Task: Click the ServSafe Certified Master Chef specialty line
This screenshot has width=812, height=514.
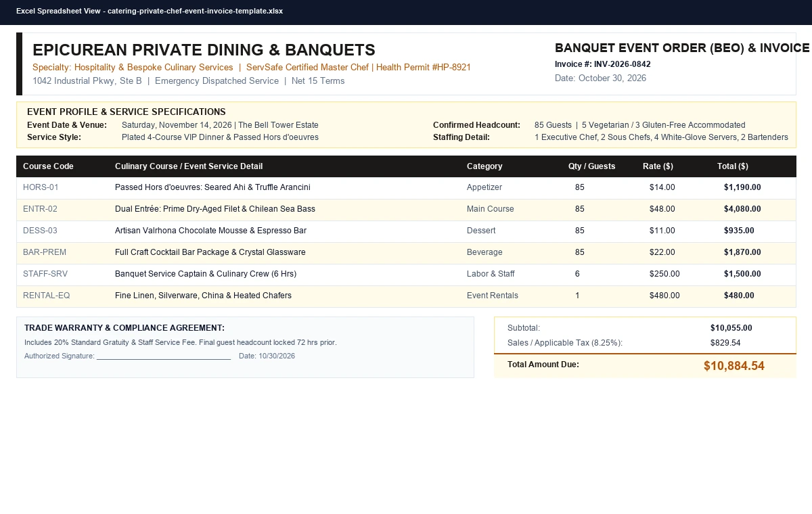Action: pyautogui.click(x=252, y=68)
